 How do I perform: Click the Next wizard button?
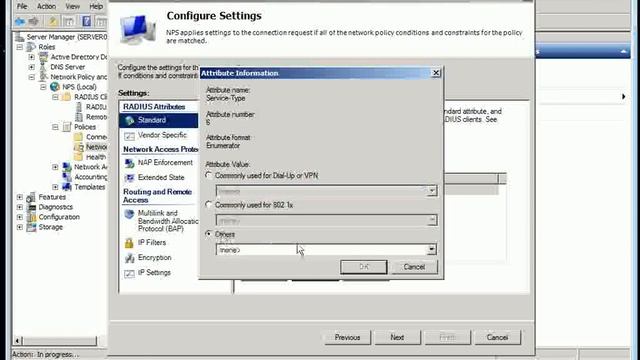coord(397,338)
